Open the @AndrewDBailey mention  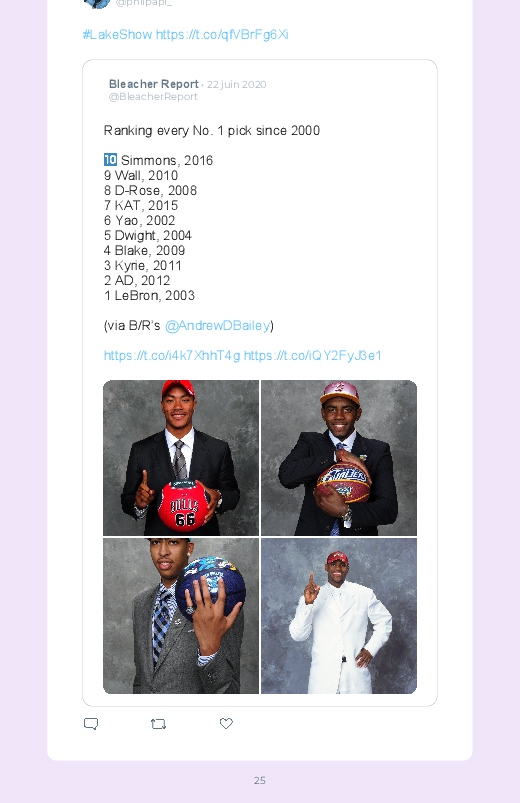coord(217,325)
